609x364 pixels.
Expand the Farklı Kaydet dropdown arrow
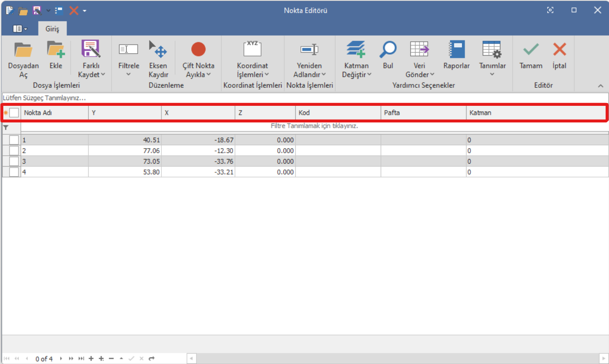click(x=103, y=75)
